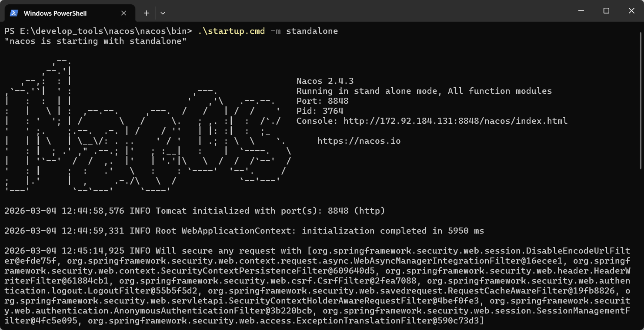Click the "Will secure any request with" text
Image resolution: width=644 pixels, height=330 pixels.
click(228, 251)
